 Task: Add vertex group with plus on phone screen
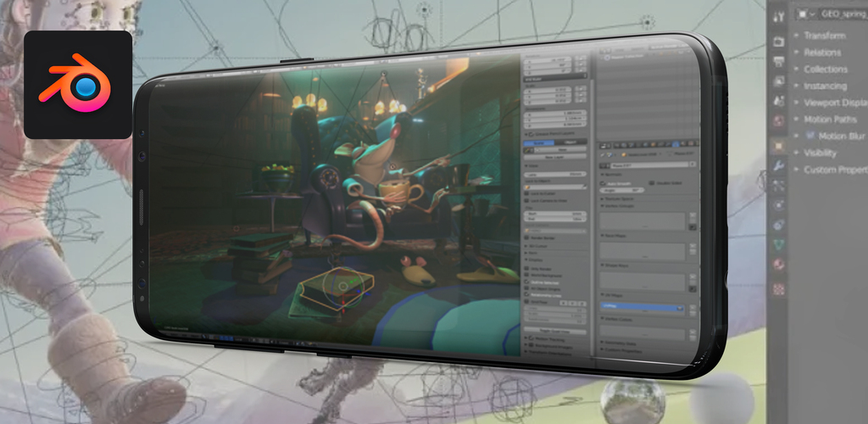693,215
